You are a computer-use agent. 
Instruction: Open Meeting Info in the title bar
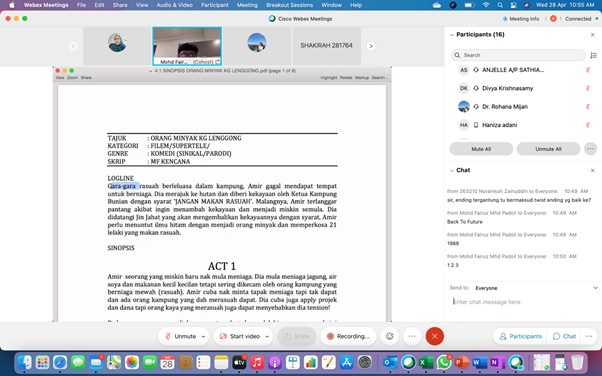tap(521, 19)
